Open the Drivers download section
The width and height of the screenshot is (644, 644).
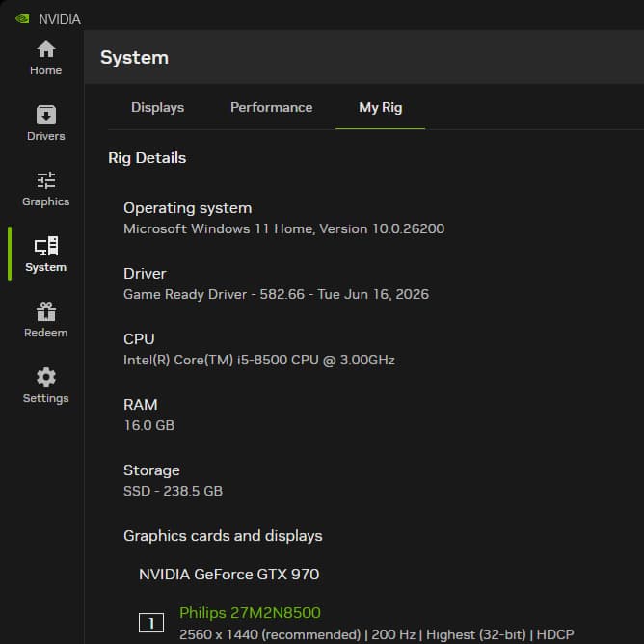pyautogui.click(x=45, y=123)
